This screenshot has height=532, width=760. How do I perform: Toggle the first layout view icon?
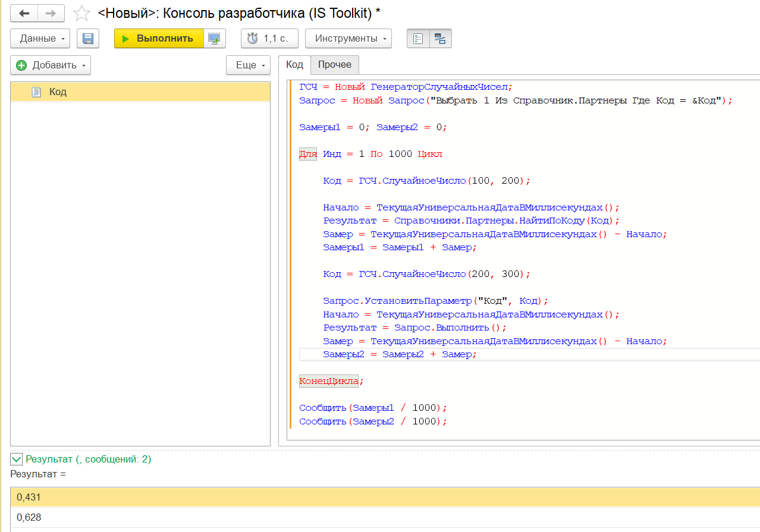(x=418, y=39)
